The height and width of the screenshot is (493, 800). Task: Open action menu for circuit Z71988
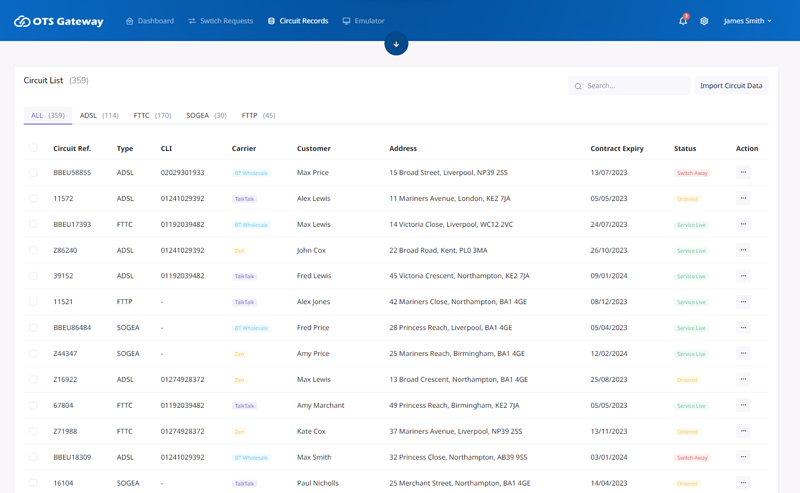743,431
